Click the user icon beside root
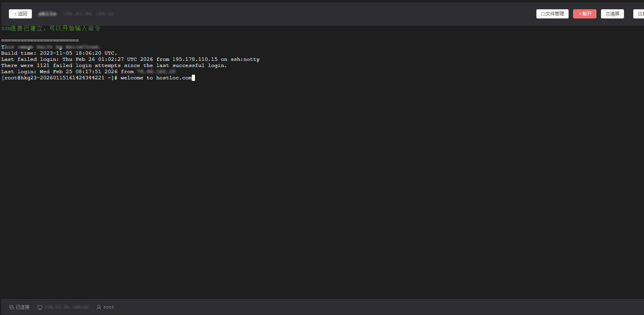644x315 pixels. pyautogui.click(x=99, y=307)
